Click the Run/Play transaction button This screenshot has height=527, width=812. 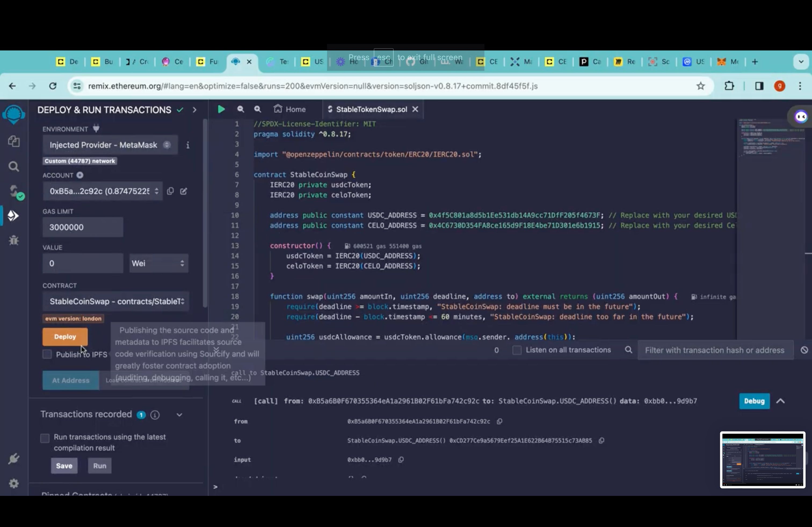click(220, 109)
